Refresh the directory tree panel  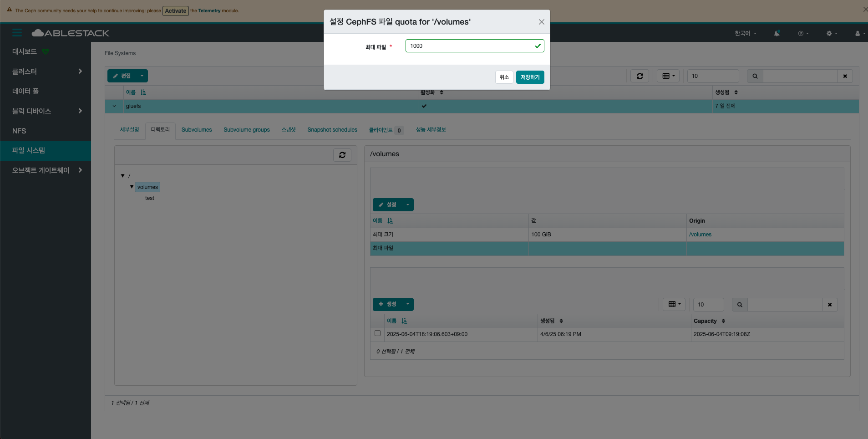342,155
